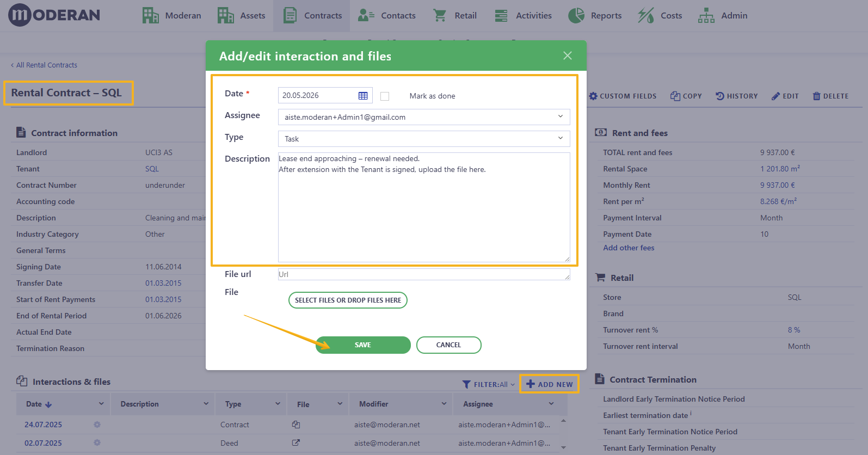Click the Rent and fees money icon
The image size is (868, 455).
coord(601,132)
